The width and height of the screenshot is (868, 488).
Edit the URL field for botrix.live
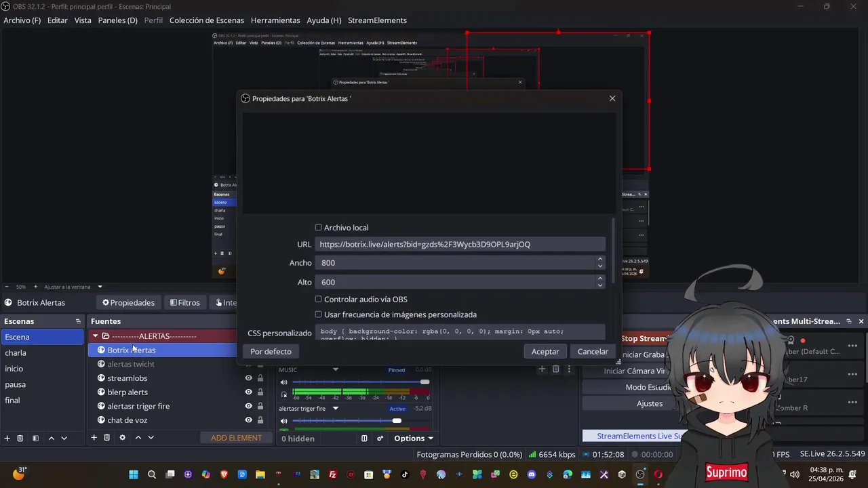click(x=460, y=244)
